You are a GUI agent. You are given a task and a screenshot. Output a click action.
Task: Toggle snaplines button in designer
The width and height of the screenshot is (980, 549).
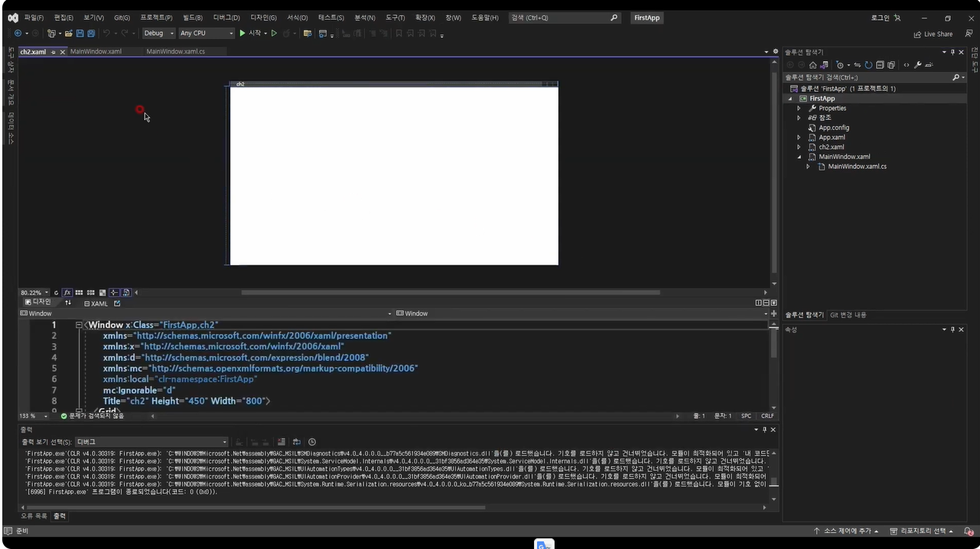(x=114, y=293)
